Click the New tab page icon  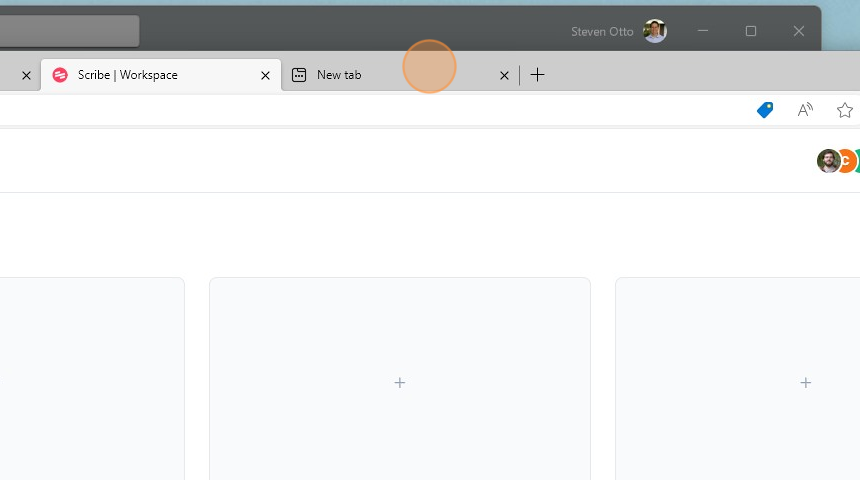pos(299,75)
